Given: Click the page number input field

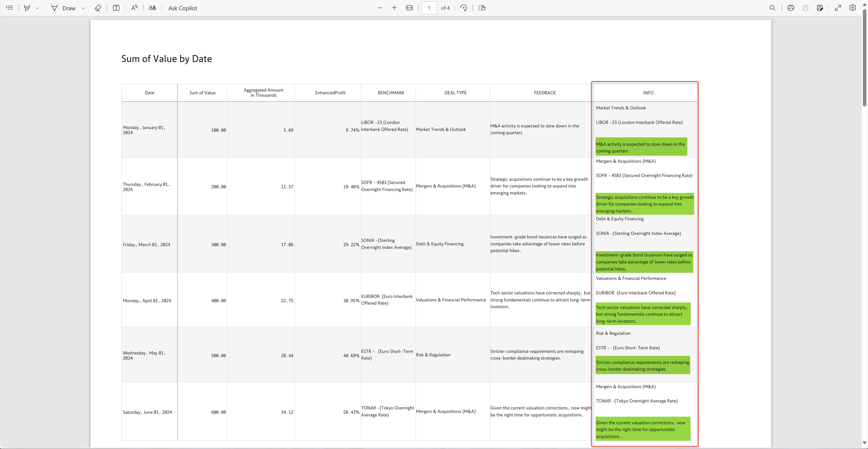Looking at the screenshot, I should pyautogui.click(x=429, y=8).
